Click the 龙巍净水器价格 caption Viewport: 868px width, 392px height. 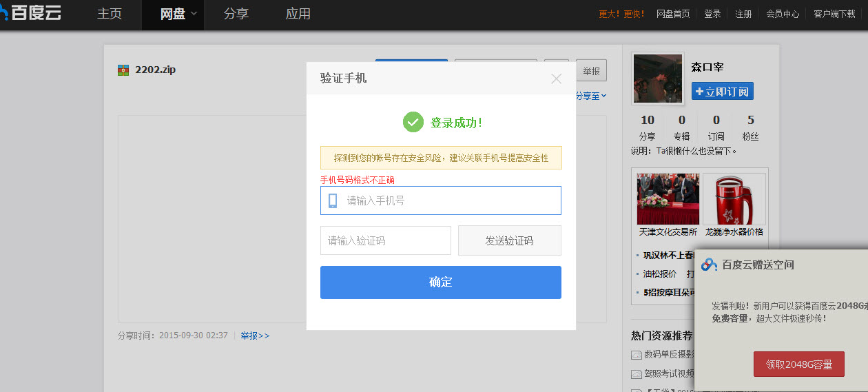click(734, 232)
